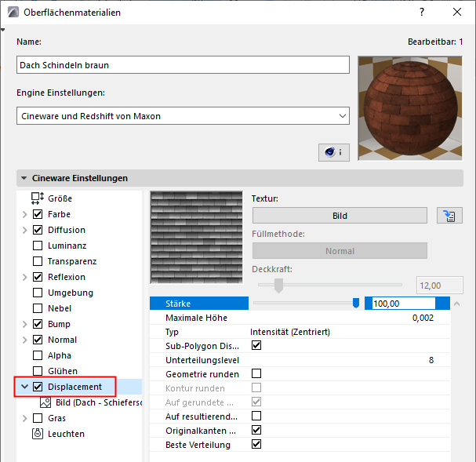This screenshot has width=476, height=462.
Task: Click the Archicad logo in title bar
Action: tap(13, 12)
